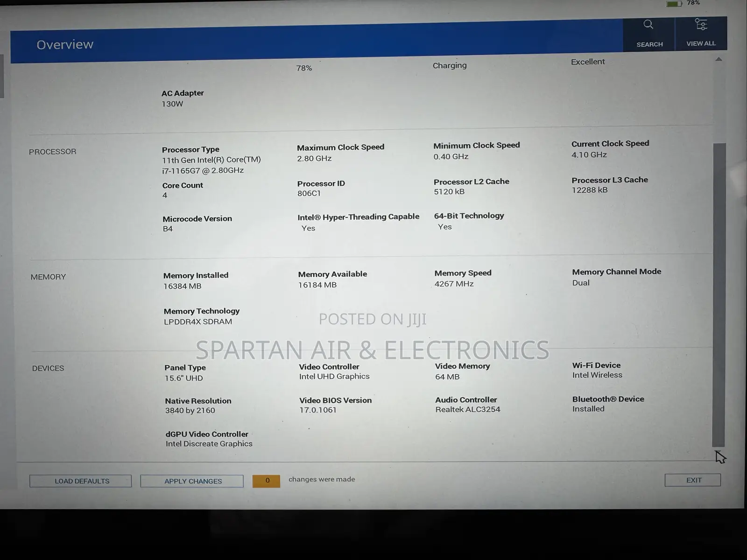Click the Intel Discreate Graphics value
This screenshot has height=560, width=747.
tap(209, 444)
